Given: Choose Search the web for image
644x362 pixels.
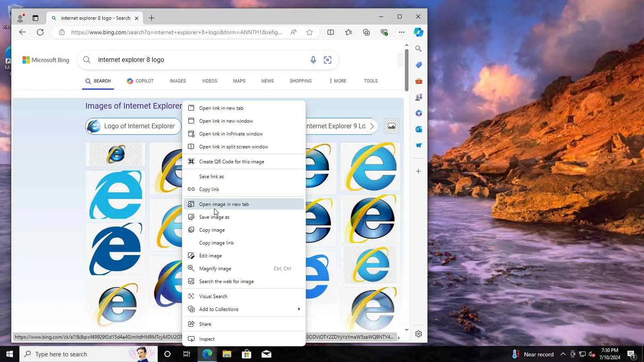Looking at the screenshot, I should pos(244,282).
